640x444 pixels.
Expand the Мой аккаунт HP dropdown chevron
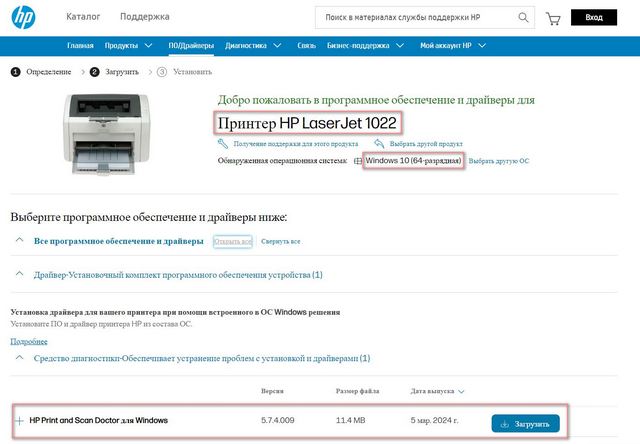click(482, 45)
